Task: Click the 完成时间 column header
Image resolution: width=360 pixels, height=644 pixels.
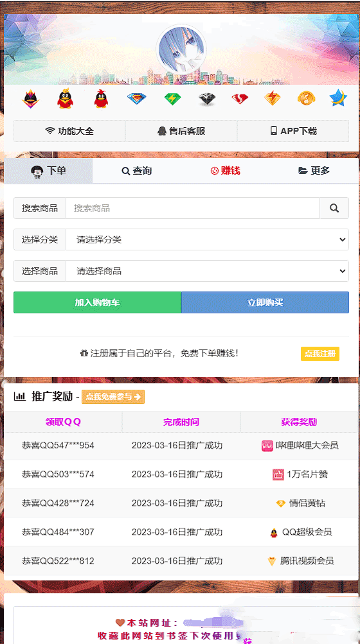Action: coord(181,422)
